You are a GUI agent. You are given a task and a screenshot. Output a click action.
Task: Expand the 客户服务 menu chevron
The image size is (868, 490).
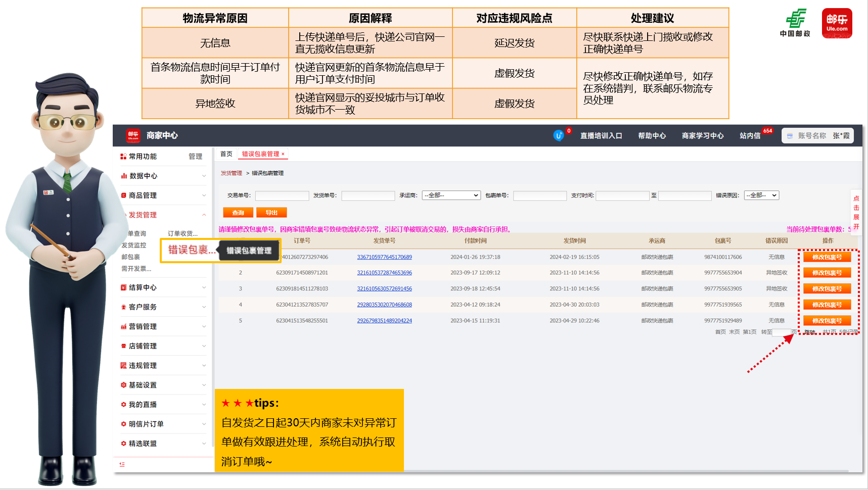(204, 307)
